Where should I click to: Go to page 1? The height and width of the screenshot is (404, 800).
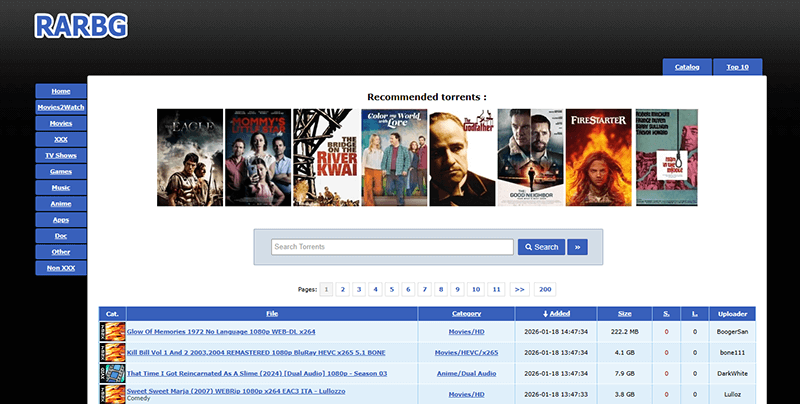(327, 289)
